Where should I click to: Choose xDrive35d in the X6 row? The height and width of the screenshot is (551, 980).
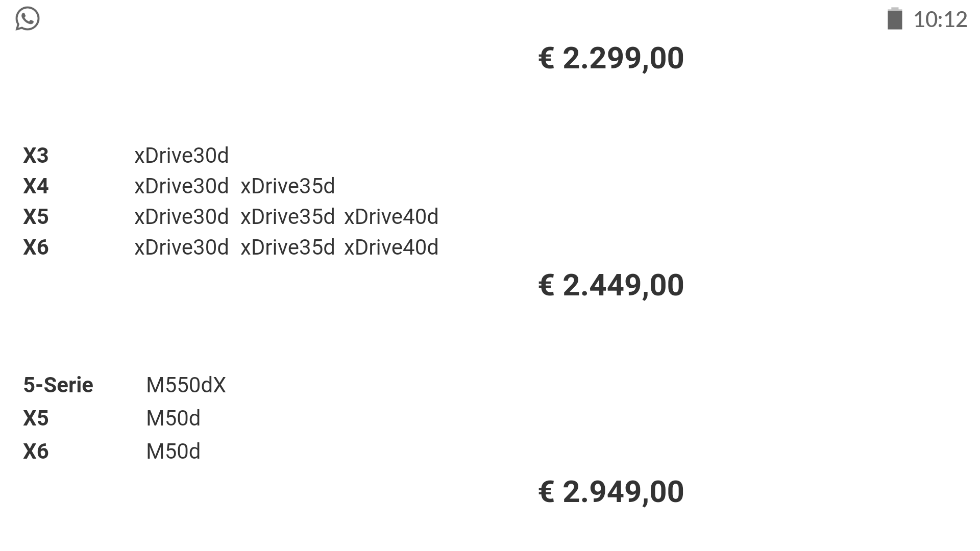(x=288, y=247)
